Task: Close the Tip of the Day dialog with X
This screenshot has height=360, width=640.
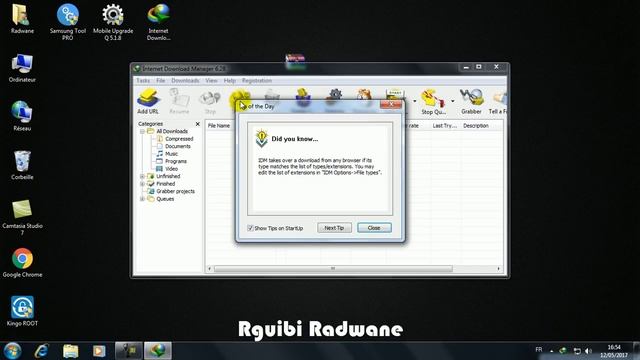Action: pyautogui.click(x=391, y=105)
